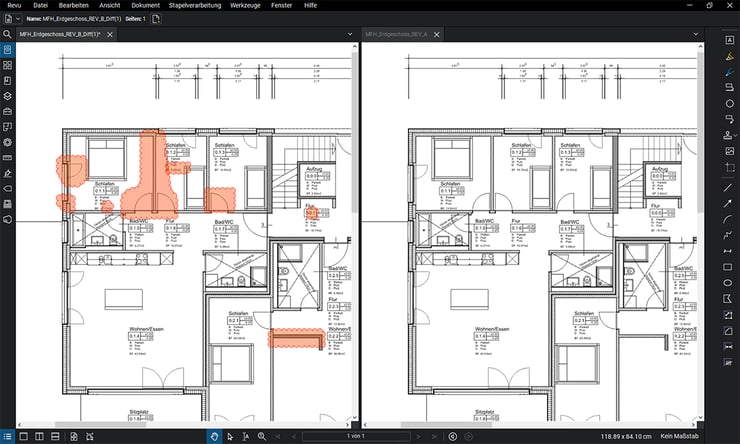
Task: Open the highlighted top panel icon in the left sidebar
Action: coord(7,50)
